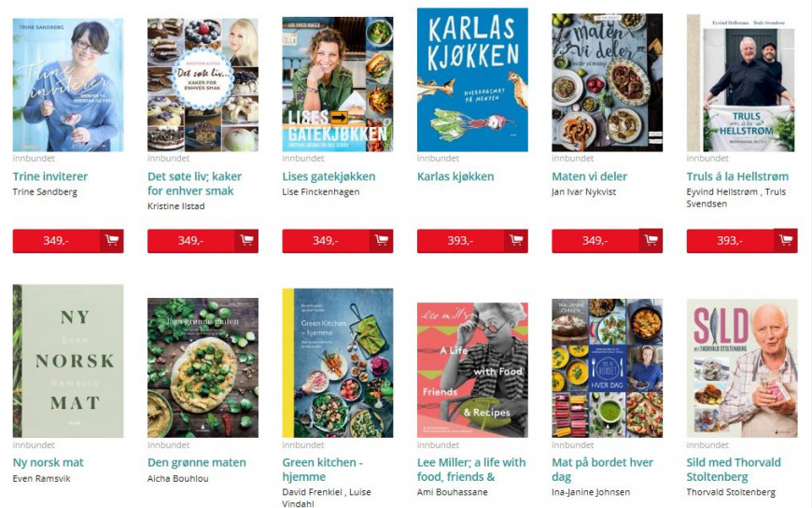Select the Sild Thorvald Stoltenberg cover
Image resolution: width=812 pixels, height=508 pixels.
click(x=742, y=368)
